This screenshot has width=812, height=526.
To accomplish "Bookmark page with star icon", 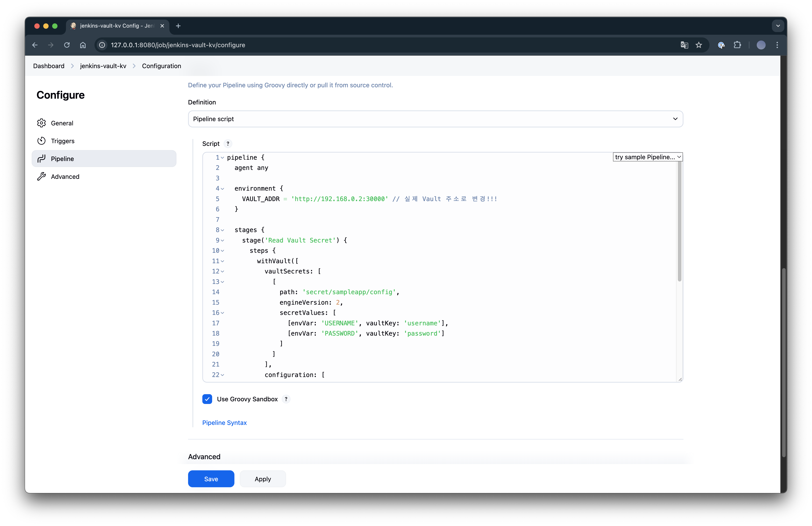I will (x=699, y=45).
